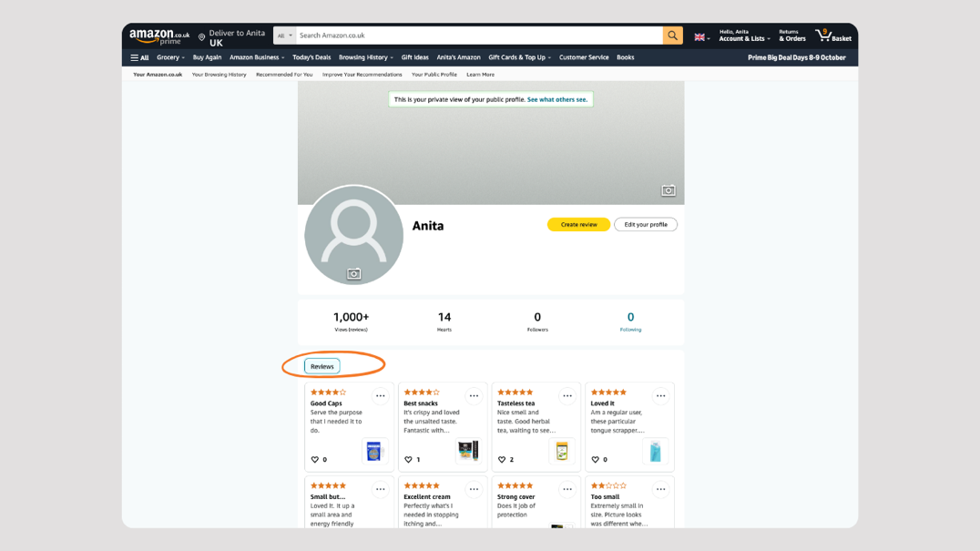Screen dimensions: 980x551
Task: Click the profile avatar image
Action: (x=353, y=235)
